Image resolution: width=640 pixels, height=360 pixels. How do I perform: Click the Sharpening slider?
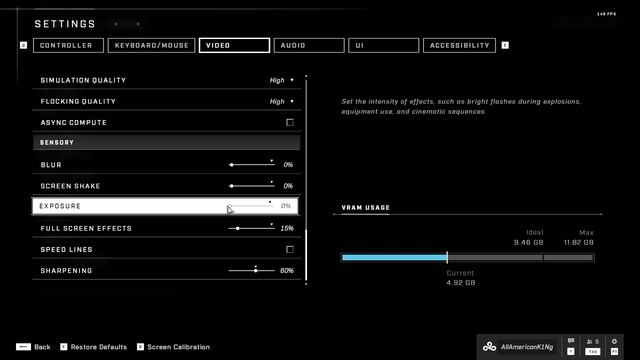coord(252,270)
